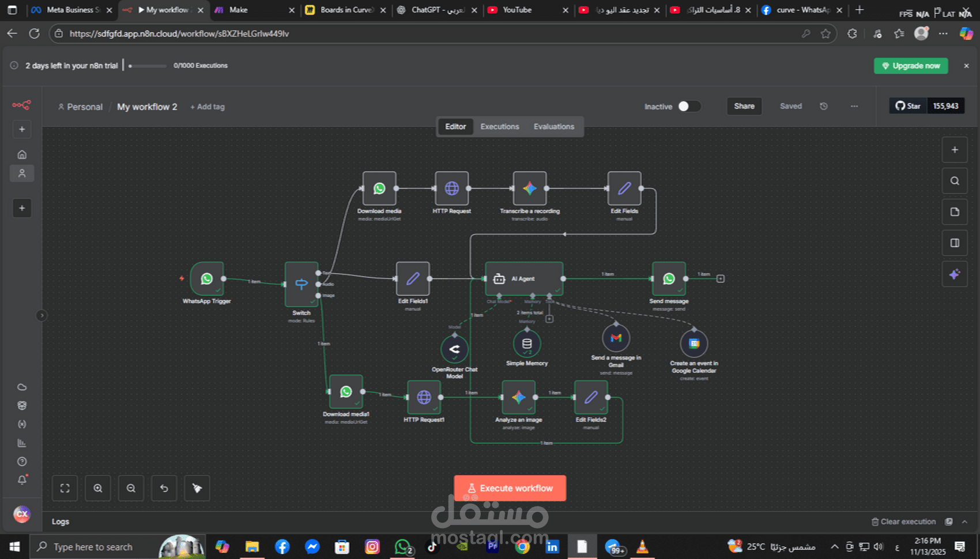This screenshot has width=980, height=559.
Task: Open the Insights chart icon
Action: point(22,443)
